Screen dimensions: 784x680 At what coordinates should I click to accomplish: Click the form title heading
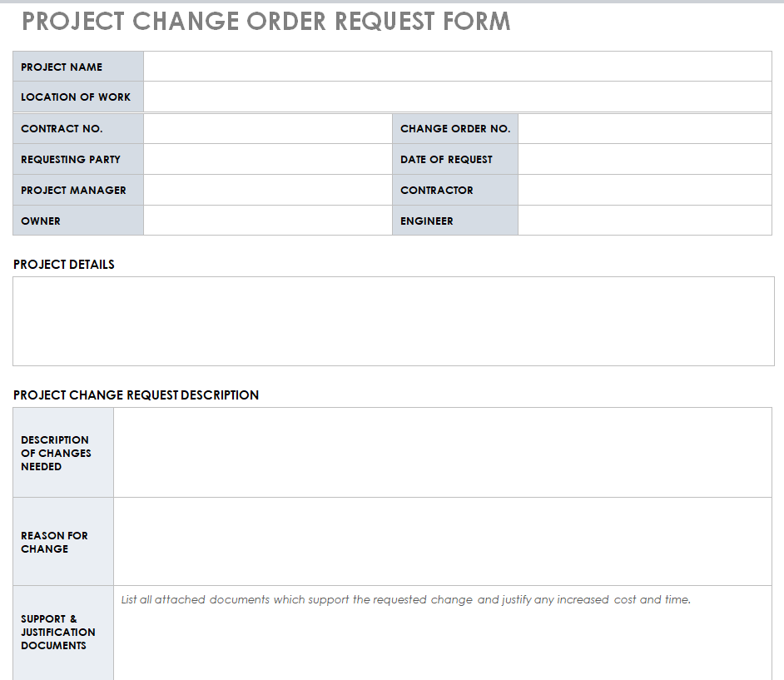[266, 22]
